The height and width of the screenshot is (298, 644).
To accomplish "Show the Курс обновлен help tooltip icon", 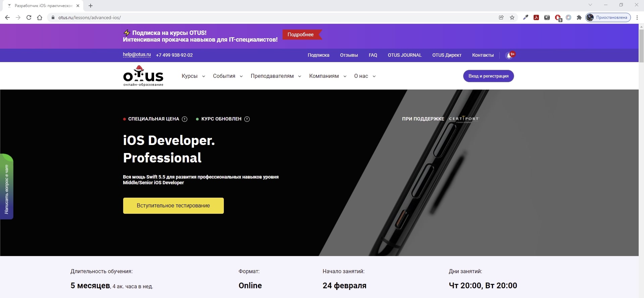I will point(247,119).
